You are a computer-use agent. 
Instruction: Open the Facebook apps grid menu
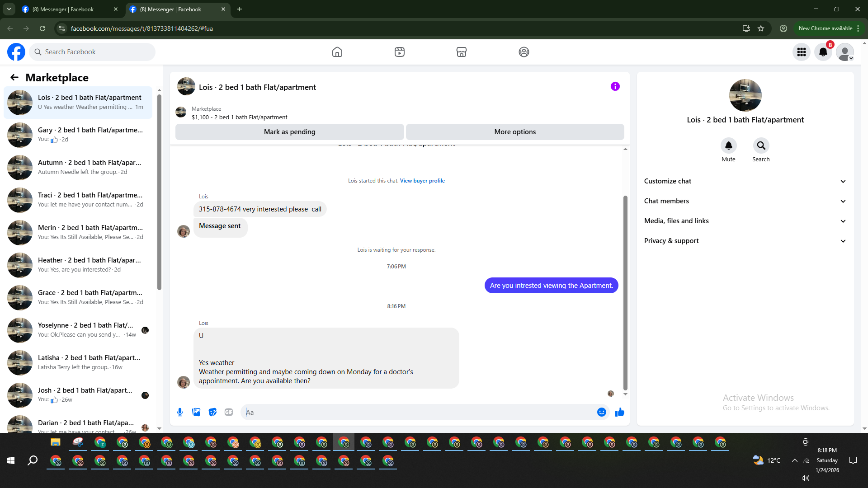tap(802, 52)
